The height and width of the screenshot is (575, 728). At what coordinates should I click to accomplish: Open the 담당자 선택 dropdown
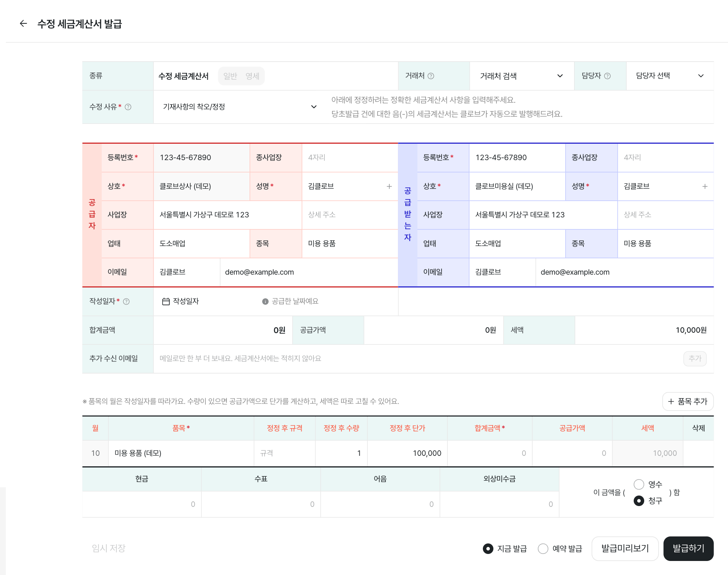point(670,76)
